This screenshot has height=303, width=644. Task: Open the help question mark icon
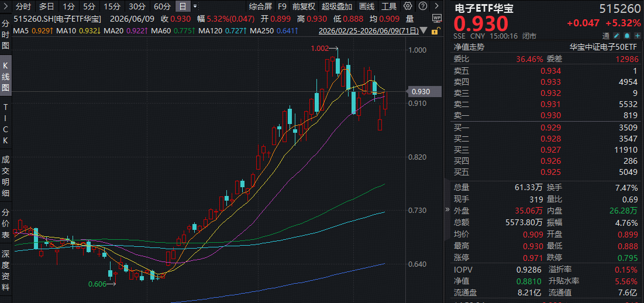click(x=423, y=6)
